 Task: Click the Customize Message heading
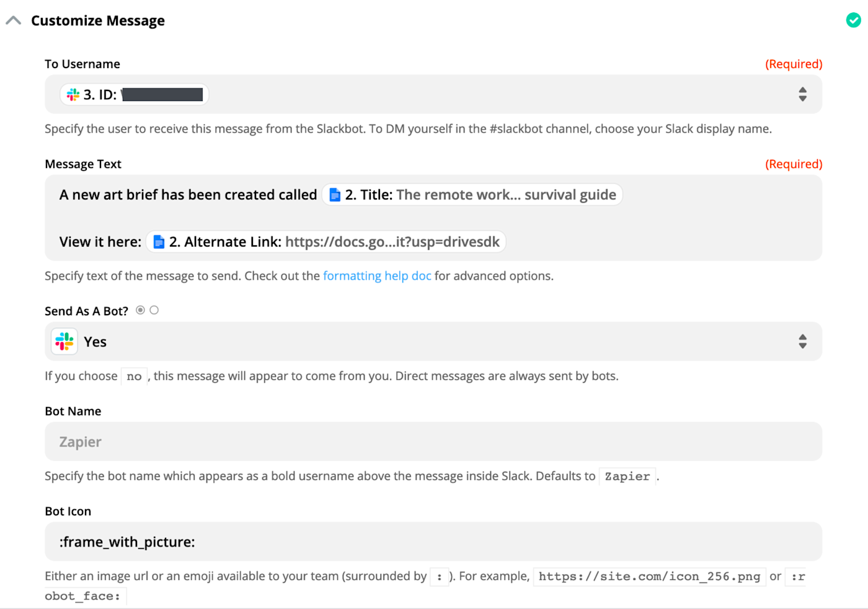98,20
